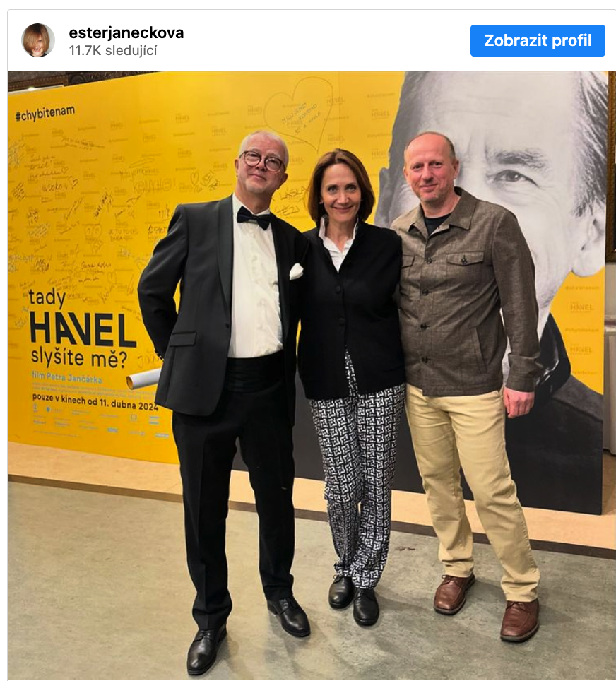Click the eye in the large Havel portrait
Image resolution: width=616 pixels, height=681 pixels.
[511, 177]
